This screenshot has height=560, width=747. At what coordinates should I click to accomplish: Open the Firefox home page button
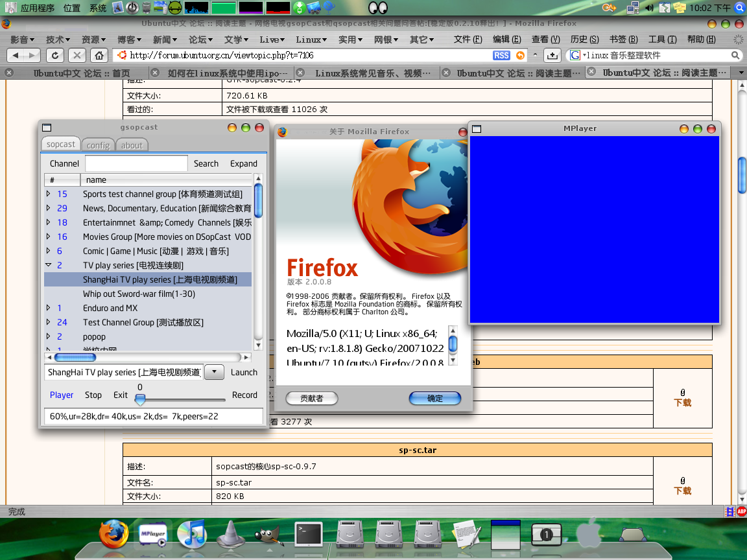pos(99,55)
